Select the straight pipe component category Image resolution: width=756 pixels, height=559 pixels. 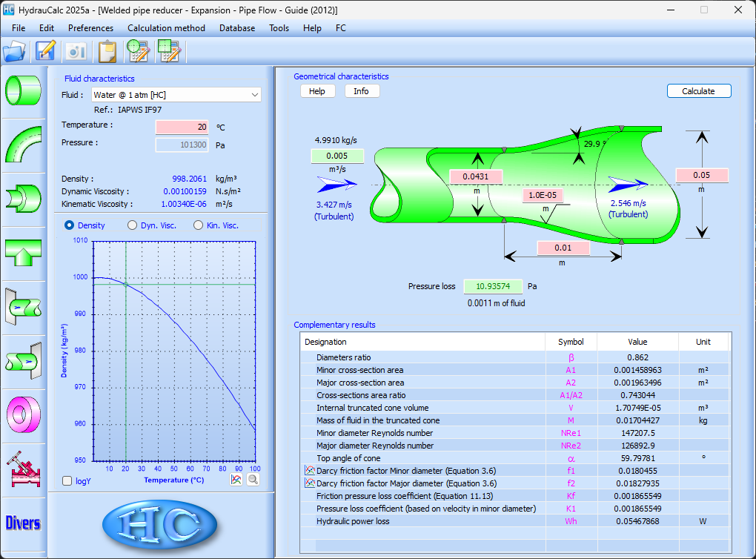[x=22, y=90]
